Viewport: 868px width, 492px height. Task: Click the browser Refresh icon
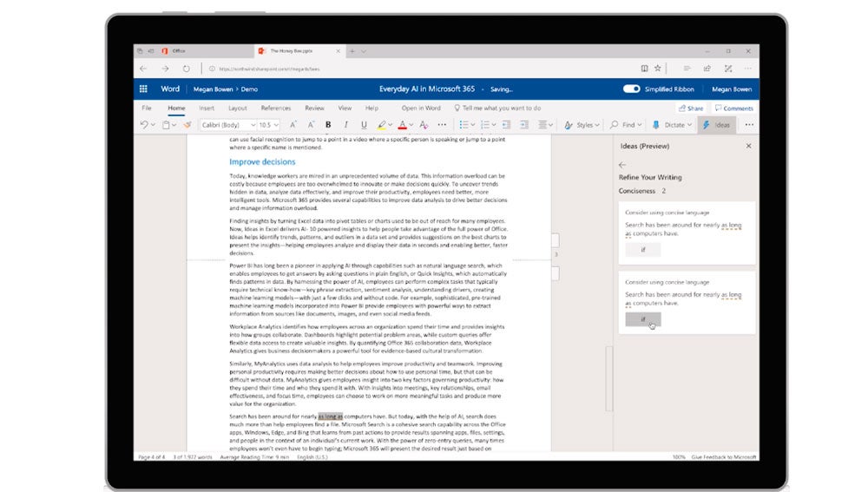tap(187, 69)
